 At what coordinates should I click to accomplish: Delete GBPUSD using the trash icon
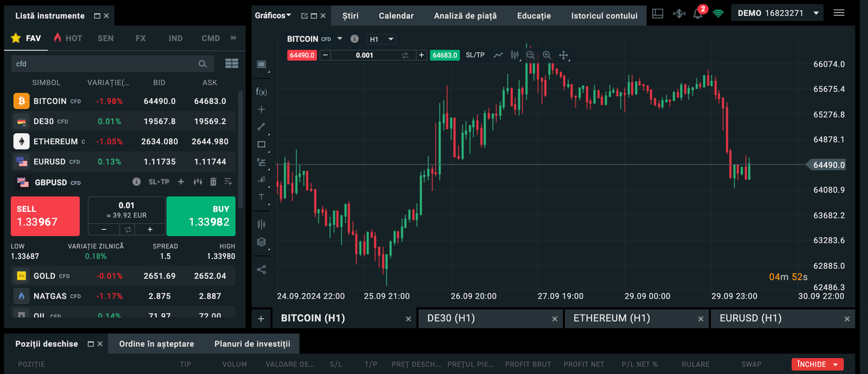213,182
